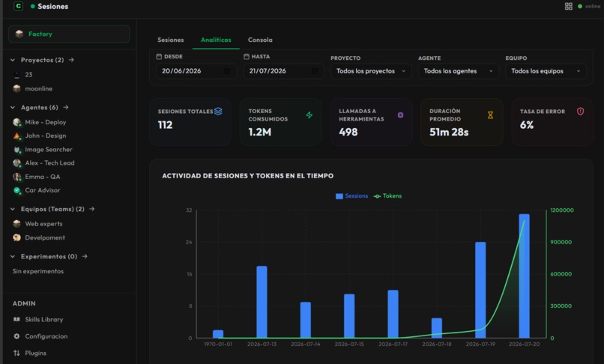
Task: Click the Sesiones Totales 112 card
Action: point(190,122)
